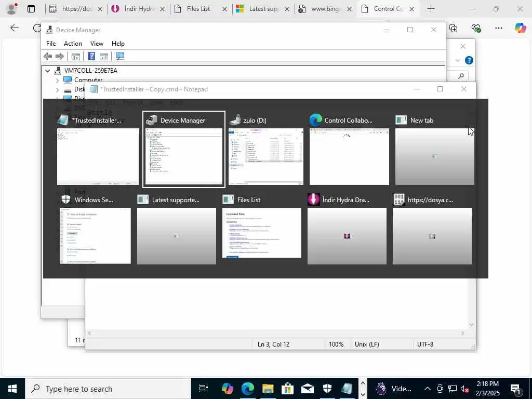Image resolution: width=532 pixels, height=399 pixels.
Task: Click the blue Help icon in Device Manager's toolbar
Action: point(91,56)
